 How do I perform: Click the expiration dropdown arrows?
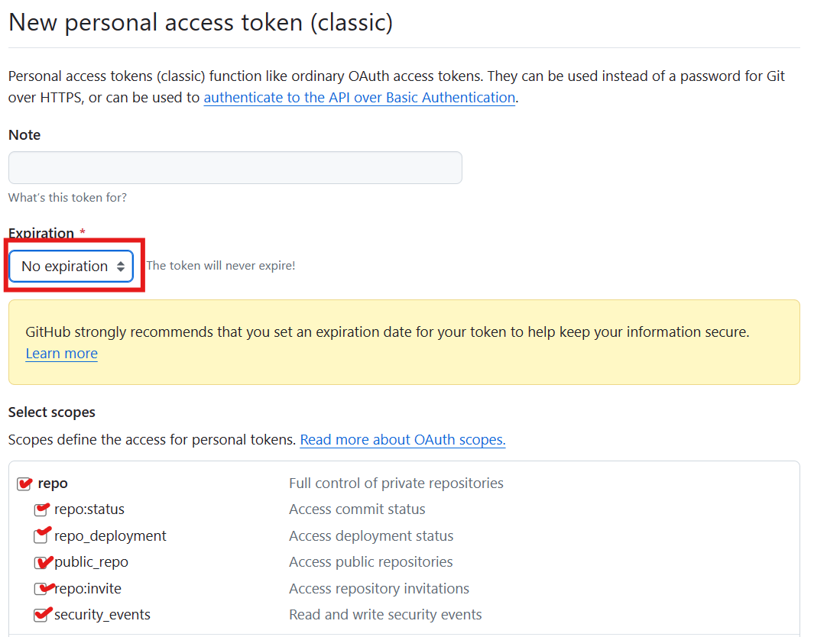121,267
